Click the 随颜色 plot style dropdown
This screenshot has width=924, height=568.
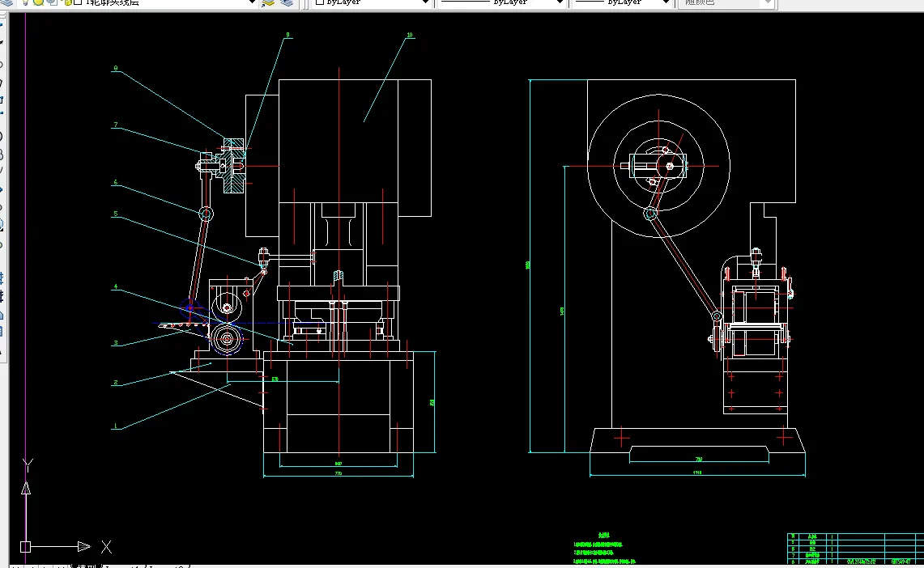[726, 2]
